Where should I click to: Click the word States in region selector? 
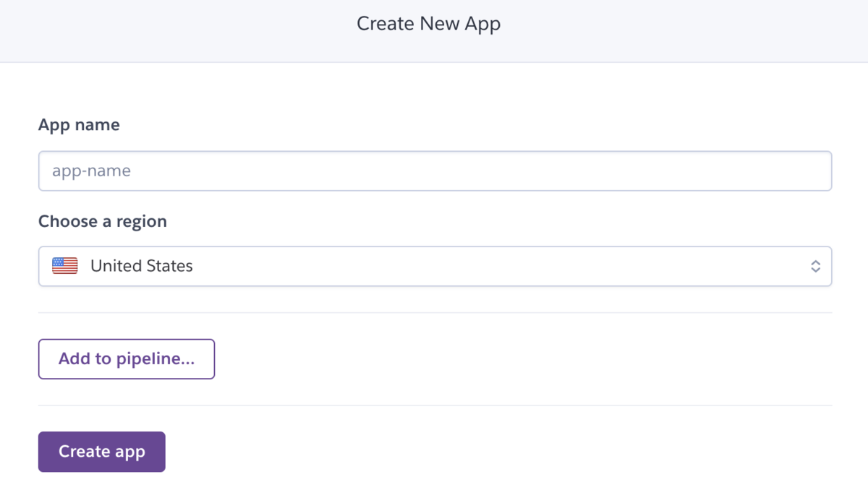click(170, 266)
